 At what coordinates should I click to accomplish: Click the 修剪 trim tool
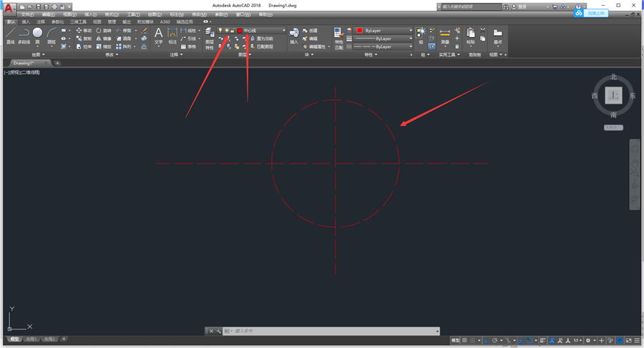tap(124, 31)
